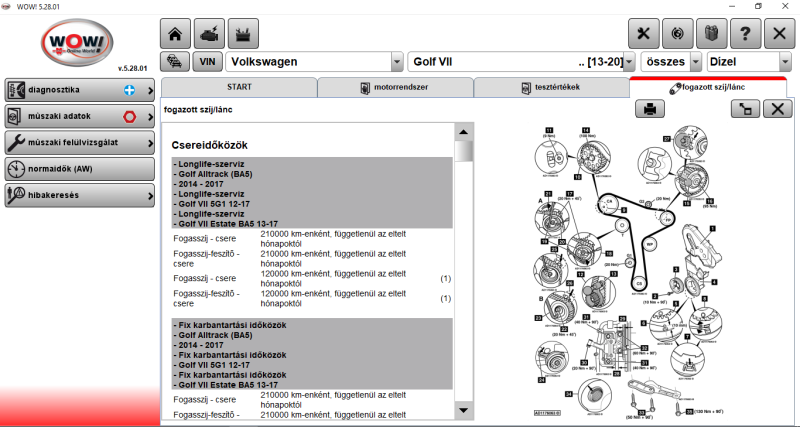800x427 pixels.
Task: Click the version label v.5.28.01
Action: click(132, 68)
